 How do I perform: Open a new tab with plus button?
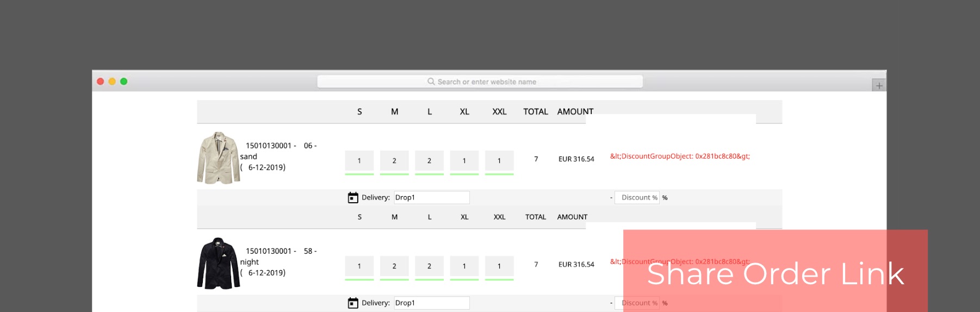coord(879,85)
